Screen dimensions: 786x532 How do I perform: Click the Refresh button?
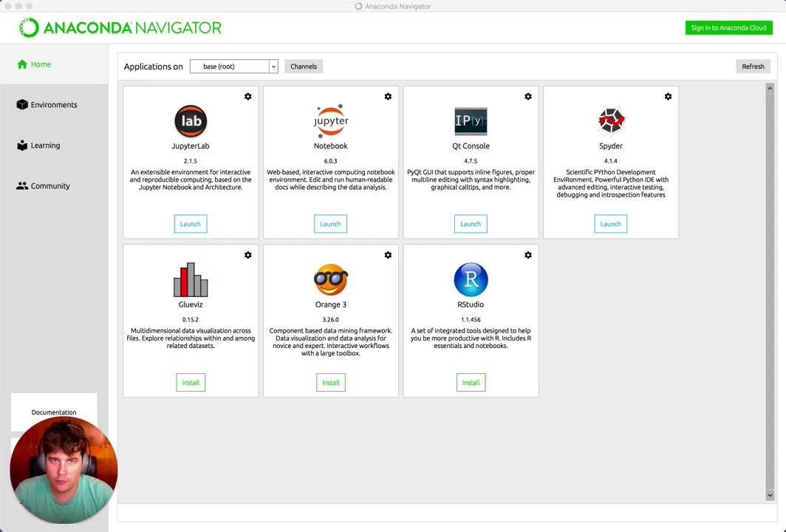[x=753, y=66]
